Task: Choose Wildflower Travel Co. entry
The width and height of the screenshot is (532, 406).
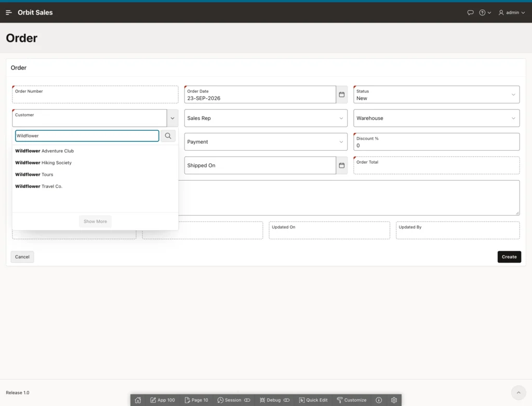Action: (95, 186)
